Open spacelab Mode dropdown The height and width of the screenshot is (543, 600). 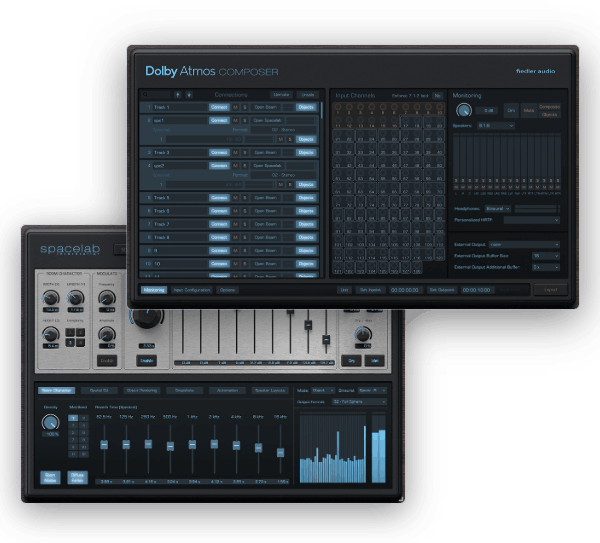pyautogui.click(x=323, y=390)
